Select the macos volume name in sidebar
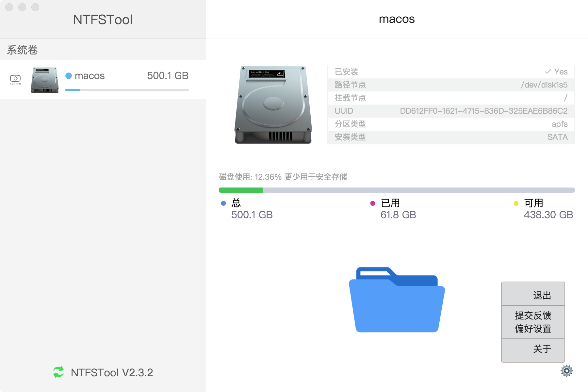The height and width of the screenshot is (392, 588). pyautogui.click(x=90, y=76)
